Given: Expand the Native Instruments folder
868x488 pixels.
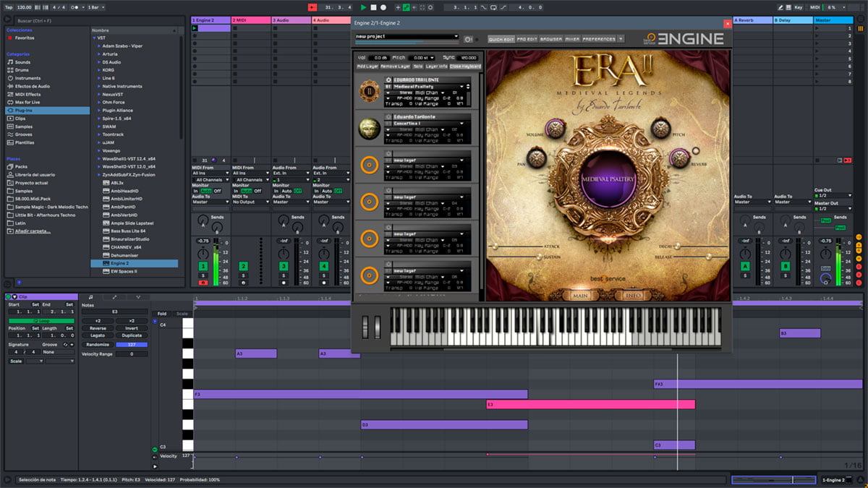Looking at the screenshot, I should [99, 86].
